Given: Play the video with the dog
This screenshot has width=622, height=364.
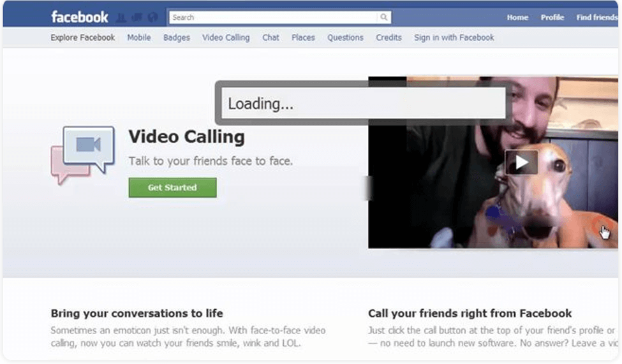Looking at the screenshot, I should pyautogui.click(x=521, y=162).
